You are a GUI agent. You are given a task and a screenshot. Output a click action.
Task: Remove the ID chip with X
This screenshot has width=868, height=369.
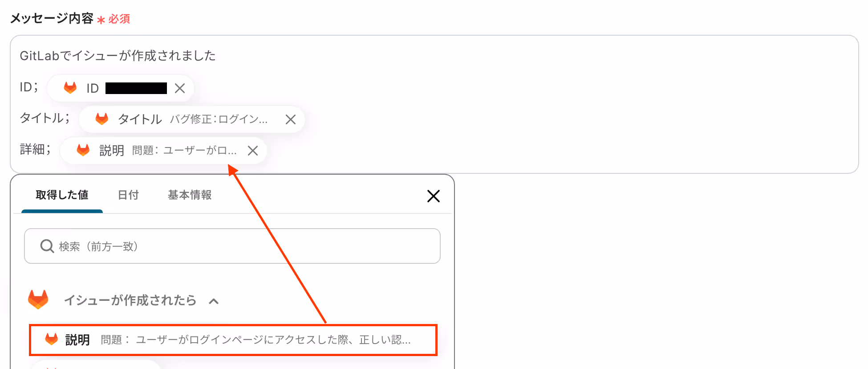pyautogui.click(x=180, y=88)
